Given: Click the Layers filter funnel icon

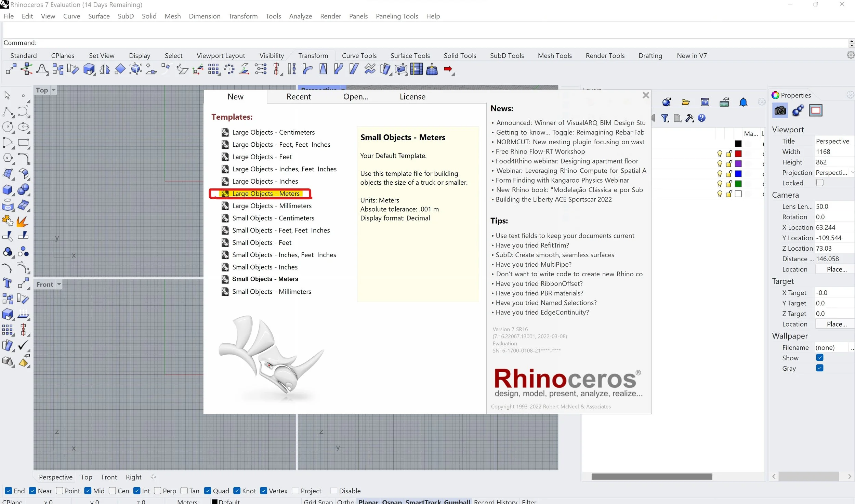Looking at the screenshot, I should coord(665,118).
